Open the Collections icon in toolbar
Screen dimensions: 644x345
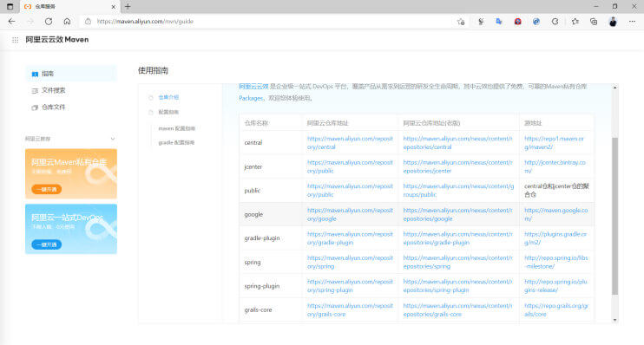click(594, 22)
